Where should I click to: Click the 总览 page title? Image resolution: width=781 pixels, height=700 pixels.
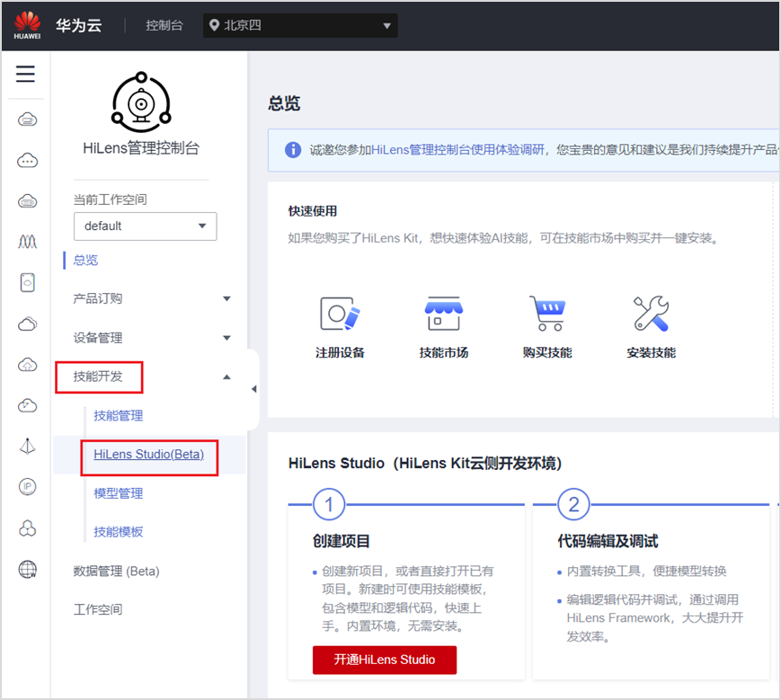[x=284, y=103]
